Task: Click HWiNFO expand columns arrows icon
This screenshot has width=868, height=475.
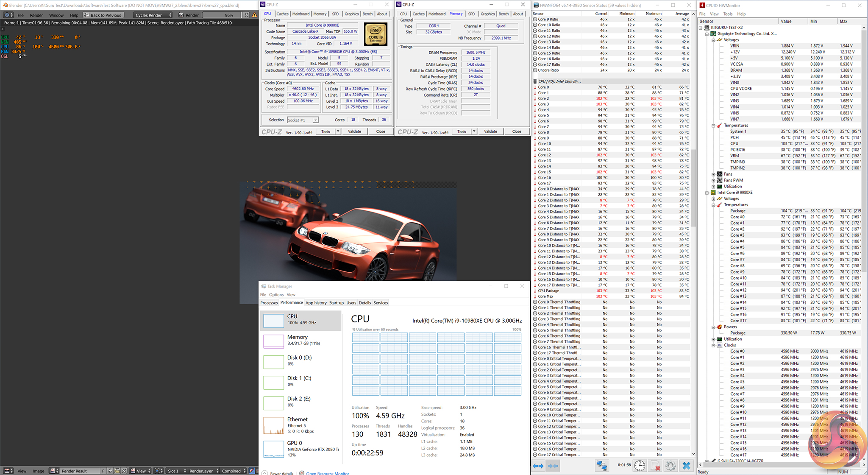Action: click(538, 466)
